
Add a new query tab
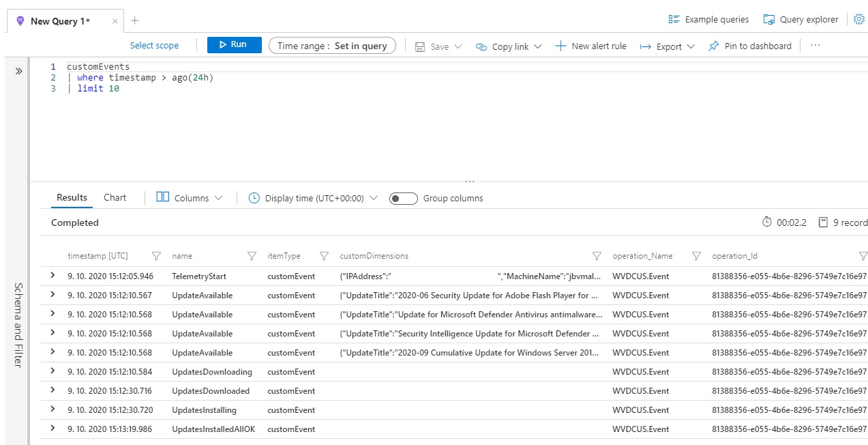tap(135, 20)
